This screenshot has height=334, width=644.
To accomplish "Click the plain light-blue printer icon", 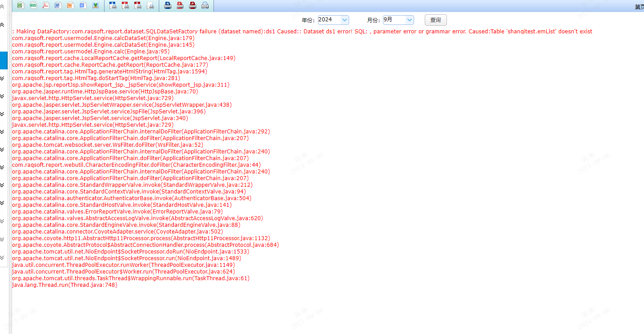I will point(205,5).
